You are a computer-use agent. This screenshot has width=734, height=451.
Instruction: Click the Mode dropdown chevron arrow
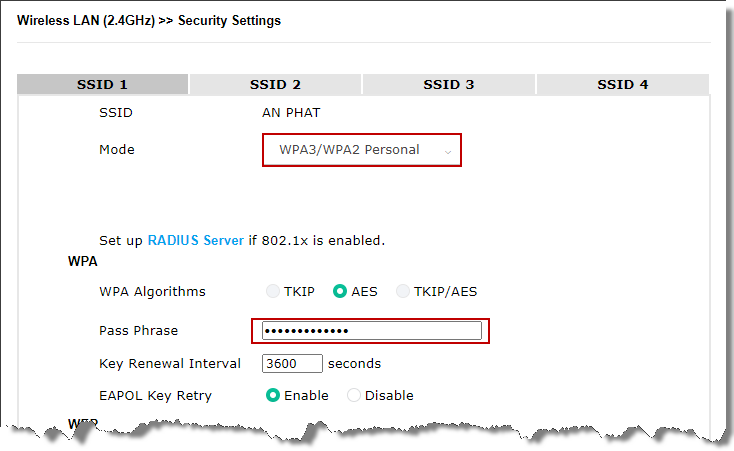click(448, 152)
